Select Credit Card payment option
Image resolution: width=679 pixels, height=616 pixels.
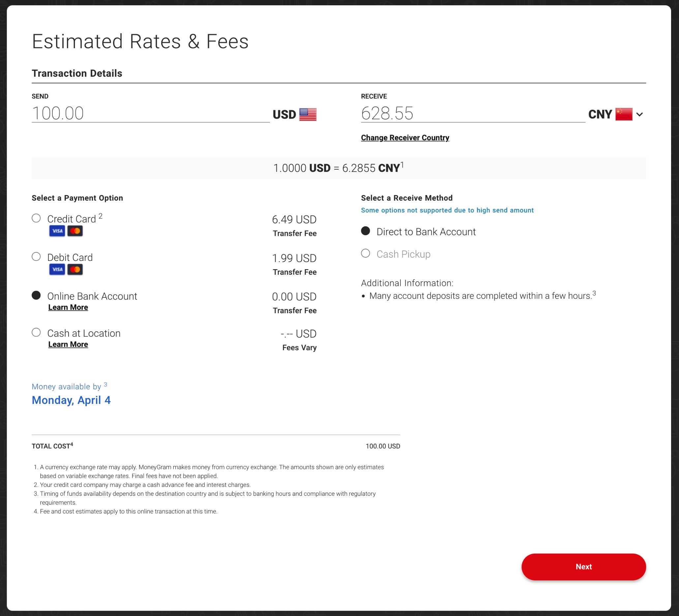[36, 218]
